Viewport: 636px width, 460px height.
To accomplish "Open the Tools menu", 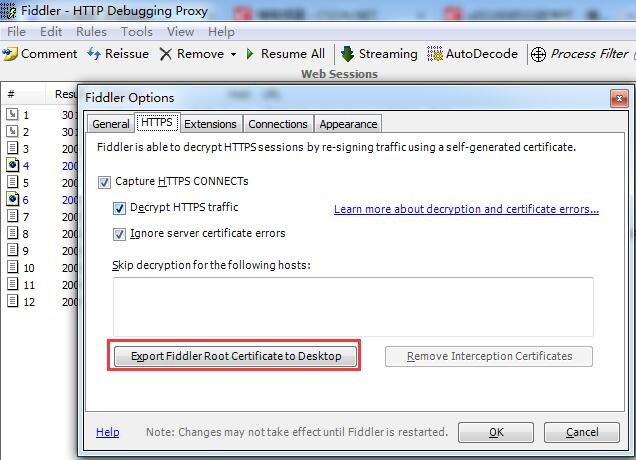I will (137, 32).
